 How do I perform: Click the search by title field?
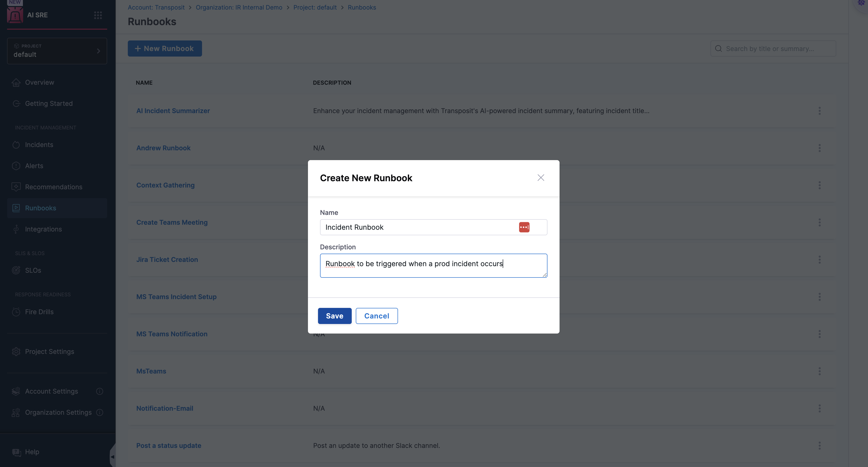point(773,49)
